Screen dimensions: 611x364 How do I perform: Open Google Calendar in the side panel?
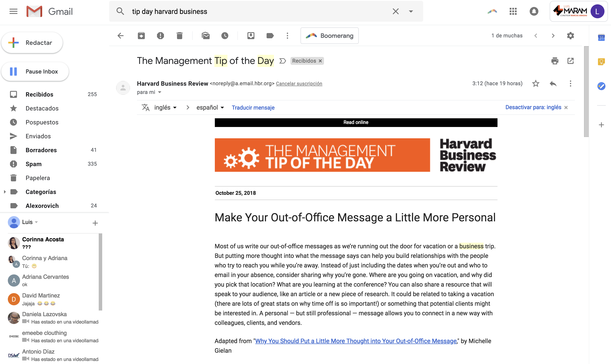coord(601,37)
